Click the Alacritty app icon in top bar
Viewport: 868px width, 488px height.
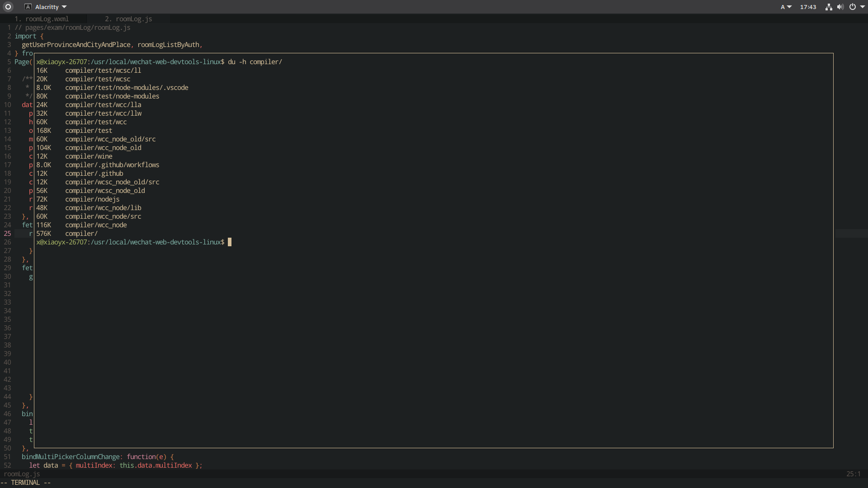(x=28, y=7)
